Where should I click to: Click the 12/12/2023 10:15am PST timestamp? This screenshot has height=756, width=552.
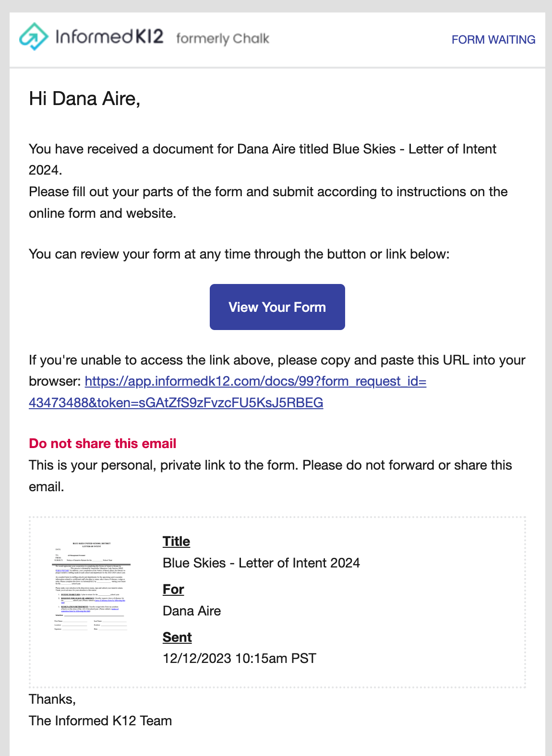coord(239,659)
